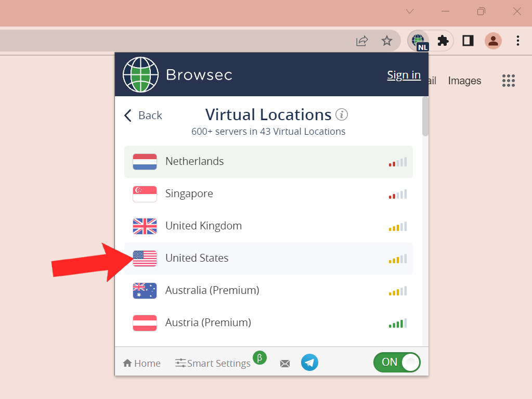
Task: Expand the tab search chevron
Action: (410, 11)
